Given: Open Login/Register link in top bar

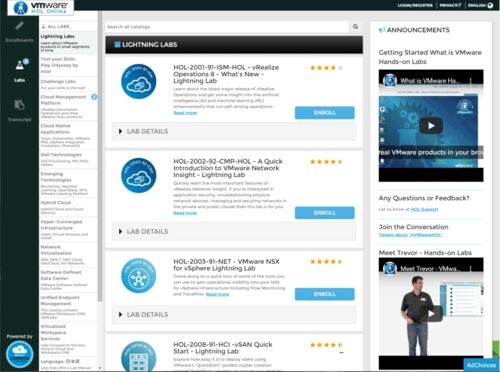Looking at the screenshot, I should [415, 5].
